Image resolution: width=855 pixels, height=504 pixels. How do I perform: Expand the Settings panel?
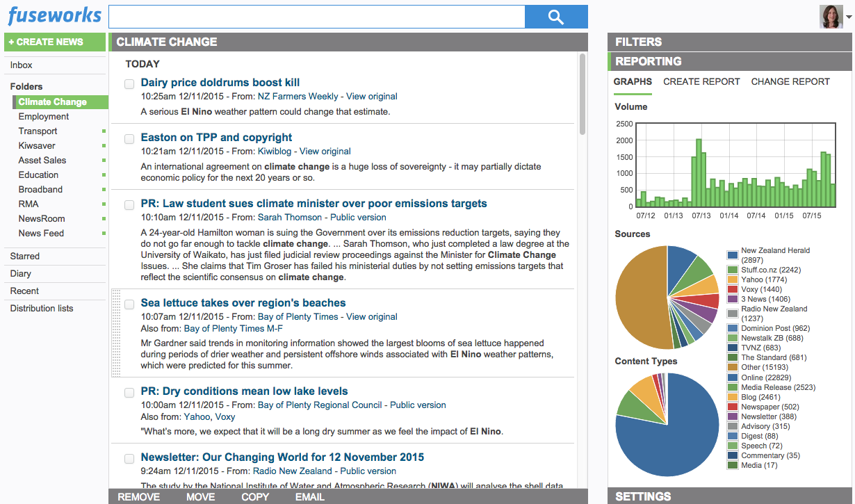coord(729,496)
